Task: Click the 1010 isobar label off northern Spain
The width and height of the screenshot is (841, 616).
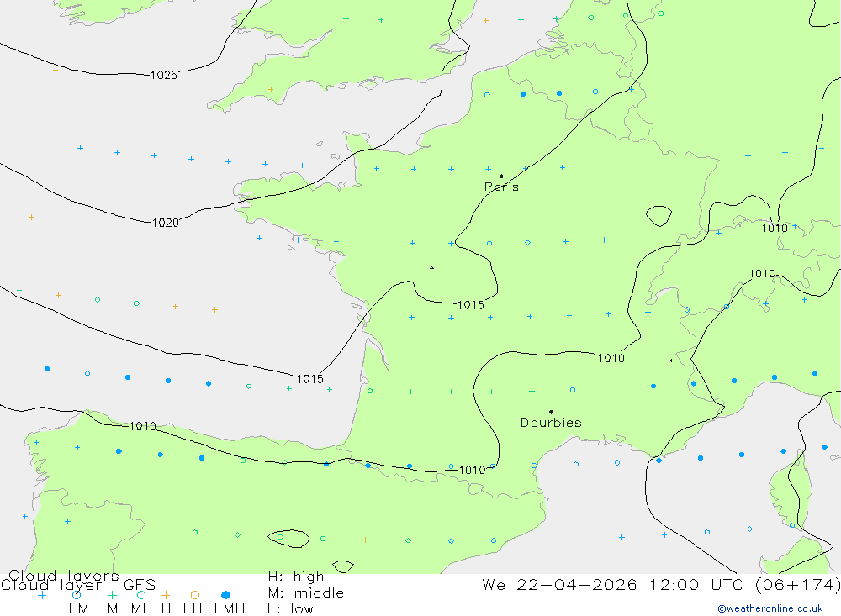Action: [143, 426]
